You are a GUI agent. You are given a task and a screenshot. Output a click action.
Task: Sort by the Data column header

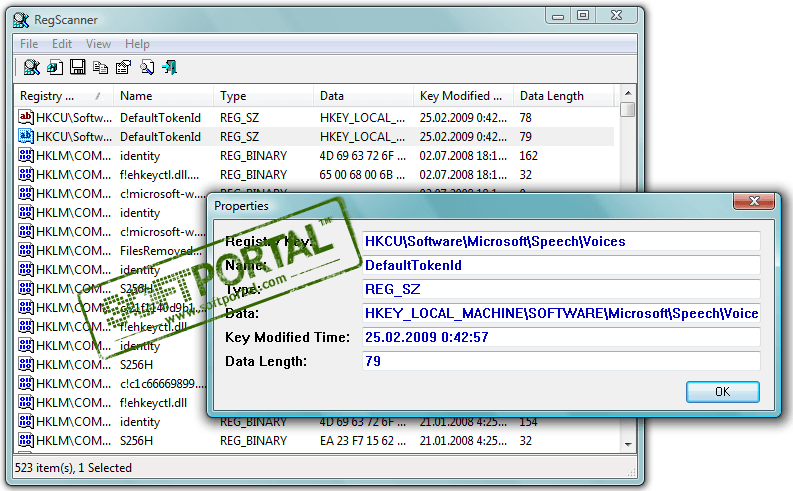[x=364, y=96]
